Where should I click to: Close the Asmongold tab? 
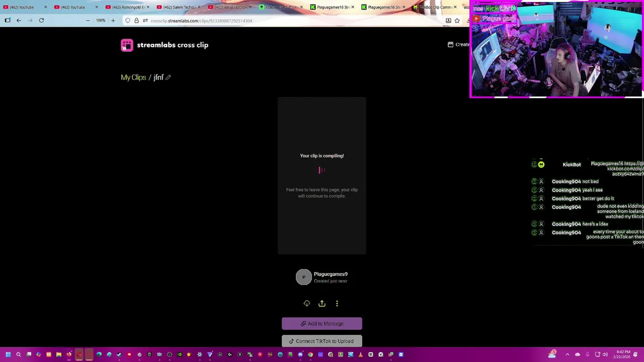[147, 7]
